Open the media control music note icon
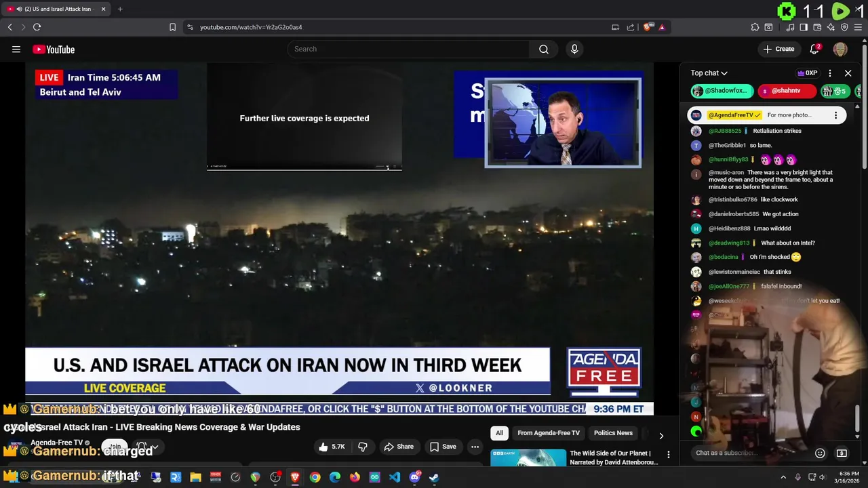Viewport: 868px width, 488px height. [790, 27]
